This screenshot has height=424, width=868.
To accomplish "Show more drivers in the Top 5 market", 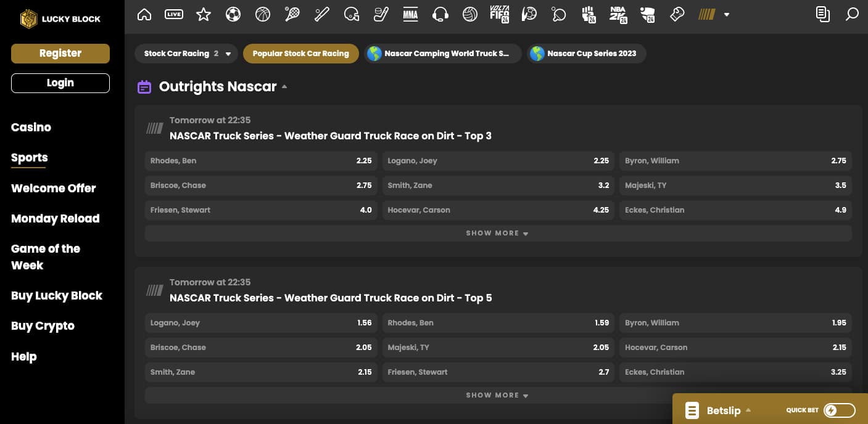I will [498, 396].
